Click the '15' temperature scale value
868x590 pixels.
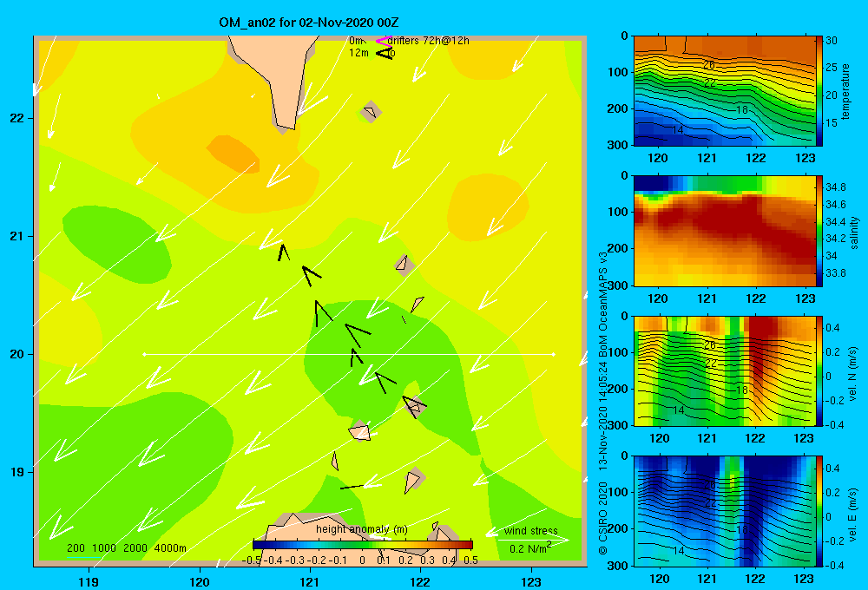[832, 123]
